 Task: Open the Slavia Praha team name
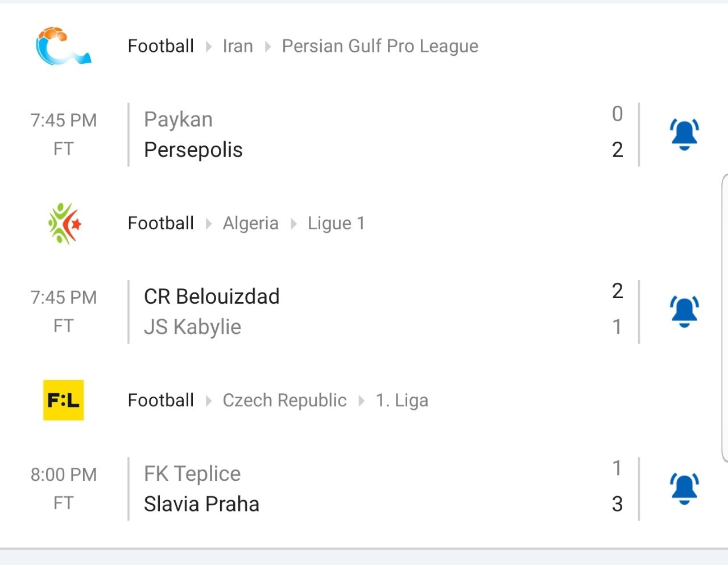click(x=201, y=504)
